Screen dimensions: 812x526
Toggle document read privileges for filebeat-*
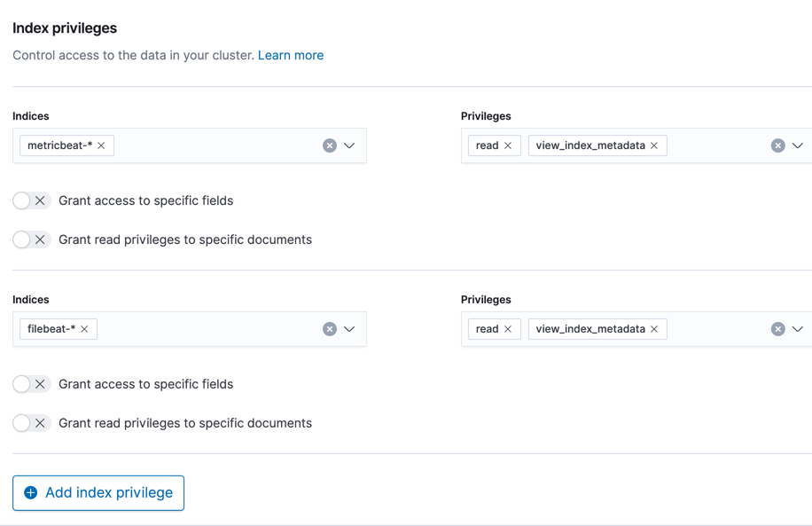(31, 423)
